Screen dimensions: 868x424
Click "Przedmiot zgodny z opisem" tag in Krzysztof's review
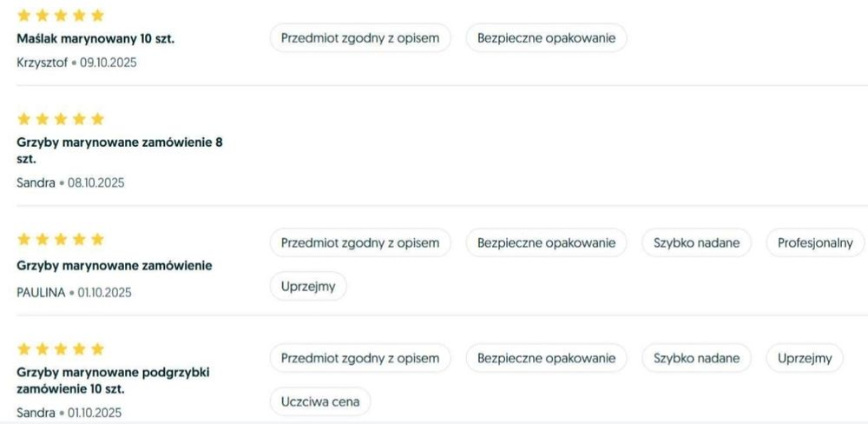click(360, 38)
